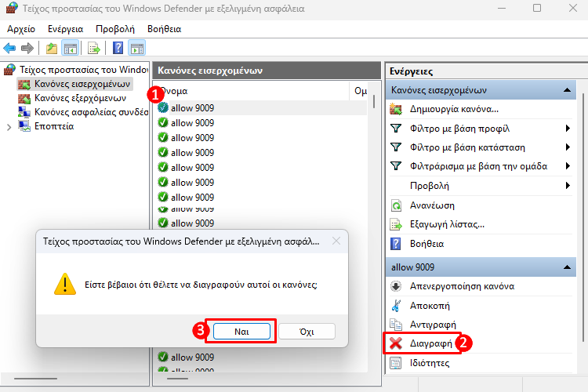
Task: Click the Up one level folder icon
Action: 52,48
